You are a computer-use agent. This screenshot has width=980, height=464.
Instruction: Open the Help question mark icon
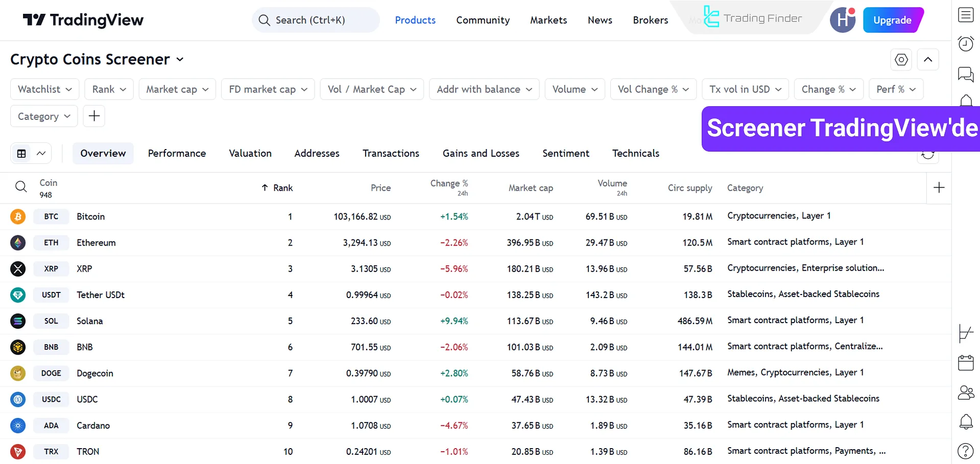coord(966,450)
